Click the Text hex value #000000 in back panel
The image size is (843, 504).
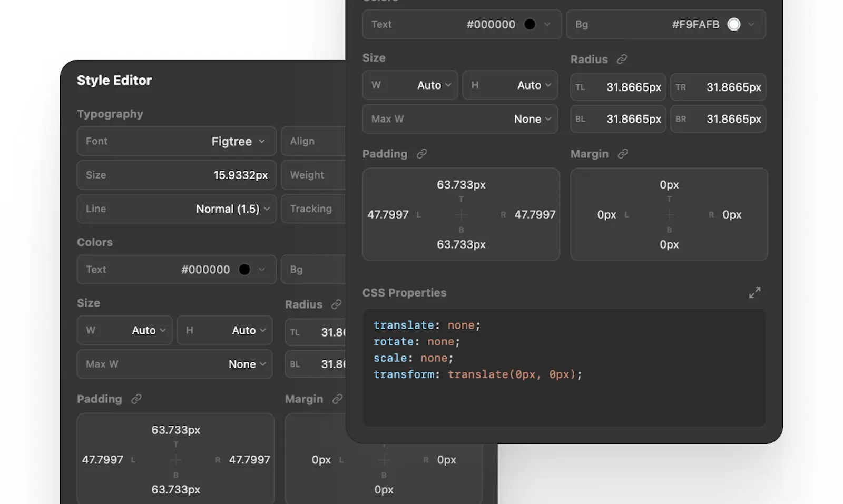pos(205,270)
